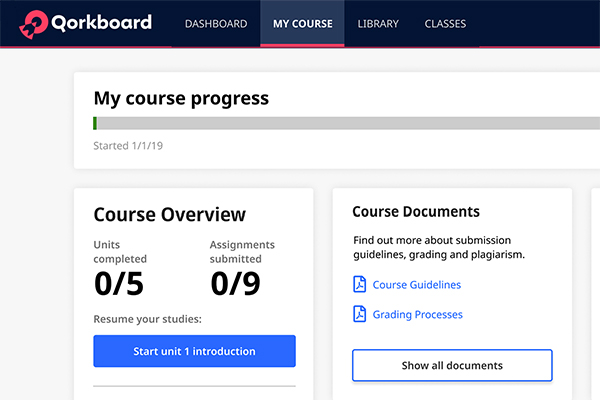The width and height of the screenshot is (600, 400).
Task: Click the Qorkboard brand name text
Action: pyautogui.click(x=103, y=22)
